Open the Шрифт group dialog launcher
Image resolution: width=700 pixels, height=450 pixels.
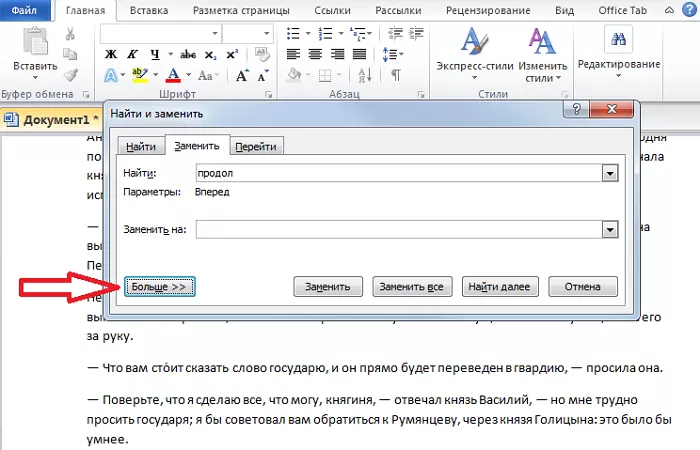269,95
